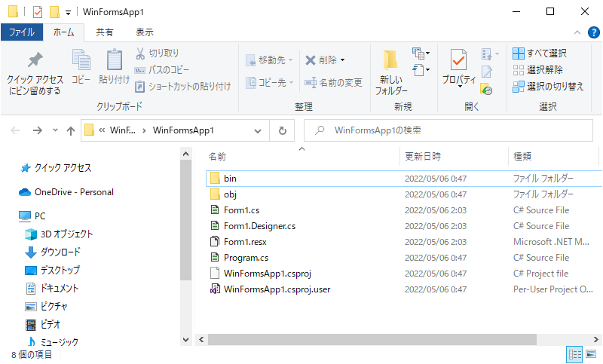This screenshot has height=364, width=603.
Task: Switch to Large icons view in status bar
Action: click(x=591, y=354)
